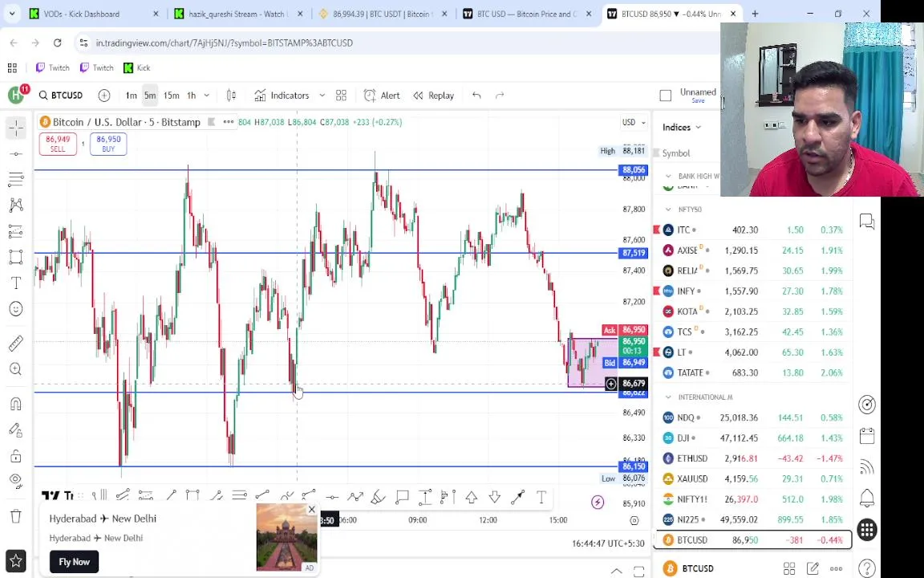
Task: Open the emoji icons tool
Action: pos(16,308)
